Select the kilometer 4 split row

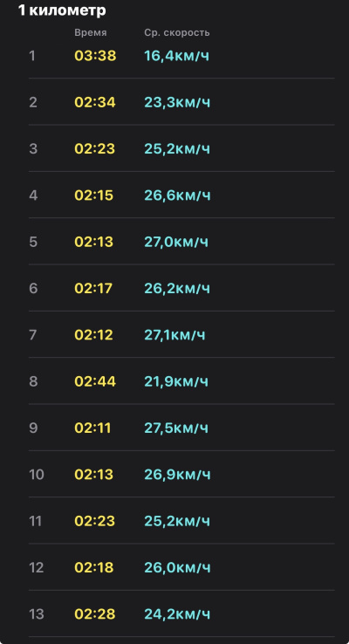[x=181, y=195]
